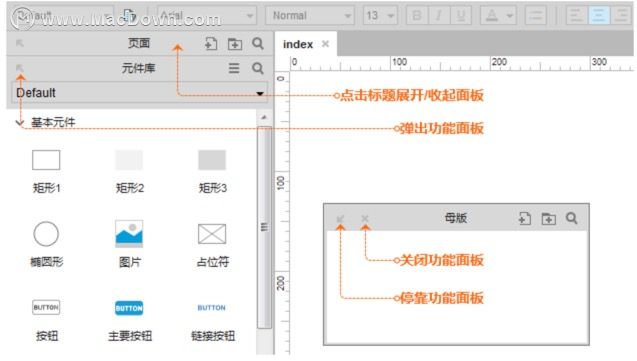Open the text color dropdown arrow
637x361 pixels.
pyautogui.click(x=509, y=16)
